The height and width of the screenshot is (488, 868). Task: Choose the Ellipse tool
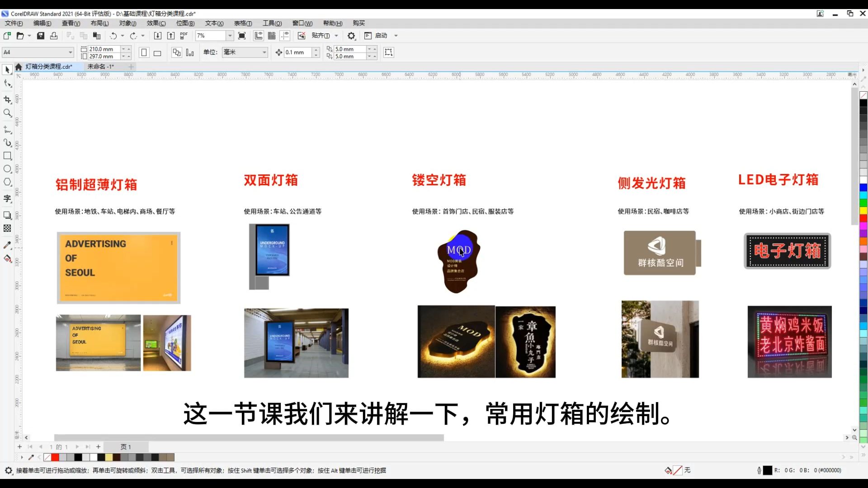tap(7, 169)
